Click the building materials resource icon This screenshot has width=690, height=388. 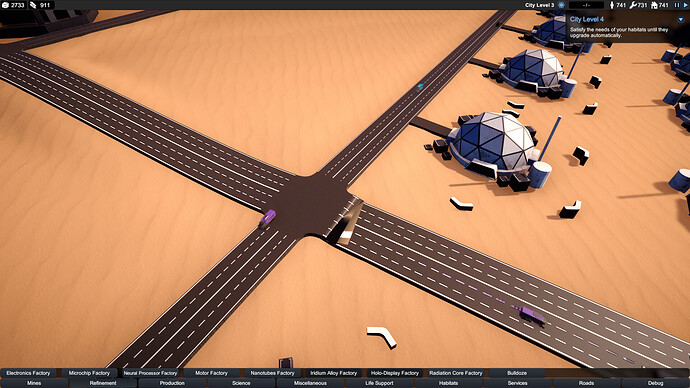[33, 5]
